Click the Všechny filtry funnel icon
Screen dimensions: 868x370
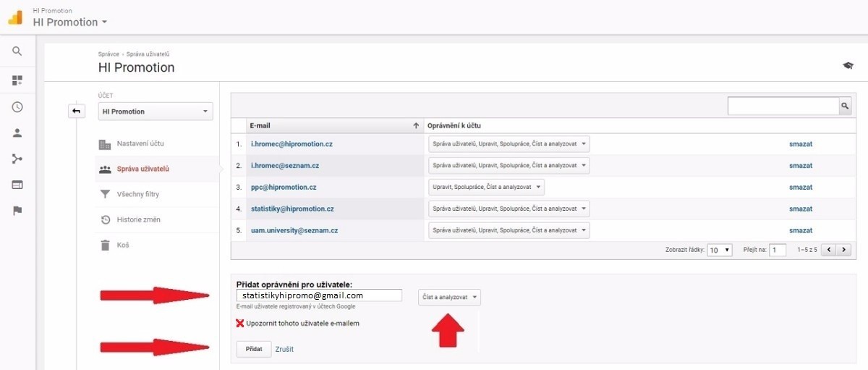(x=105, y=194)
